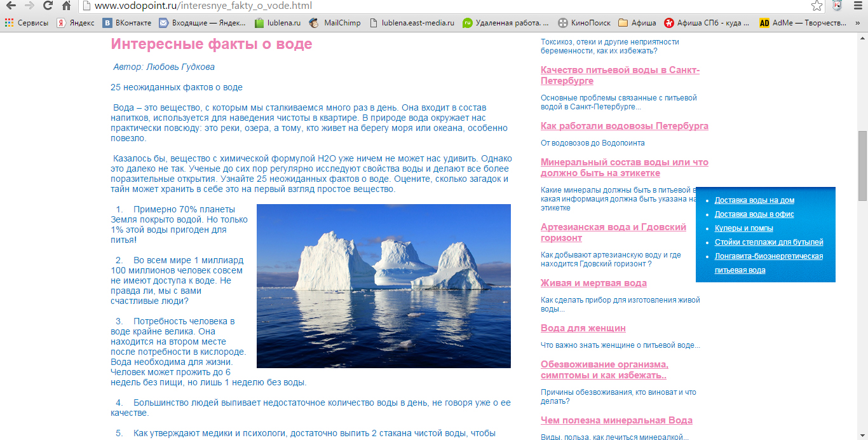Open the Афиша bookmarks folder

tap(637, 23)
